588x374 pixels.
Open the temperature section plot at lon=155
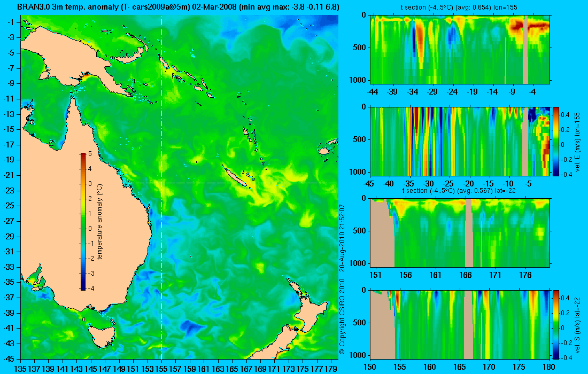pyautogui.click(x=460, y=50)
